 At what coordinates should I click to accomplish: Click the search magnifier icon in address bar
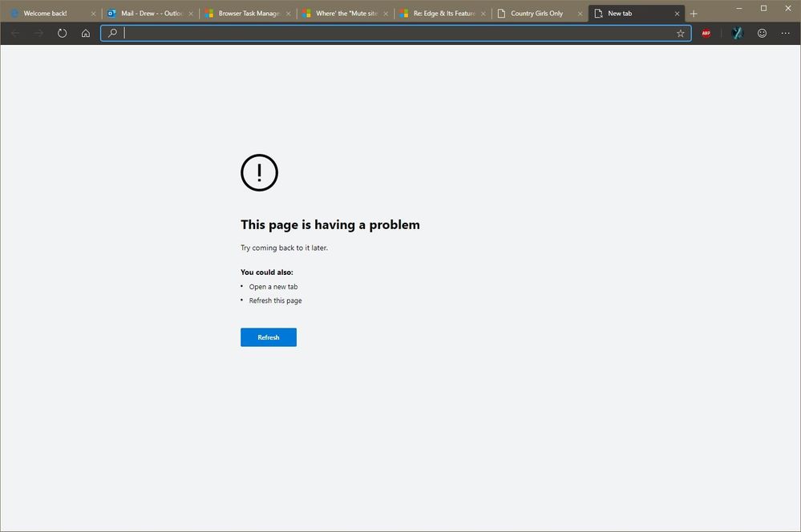point(112,33)
